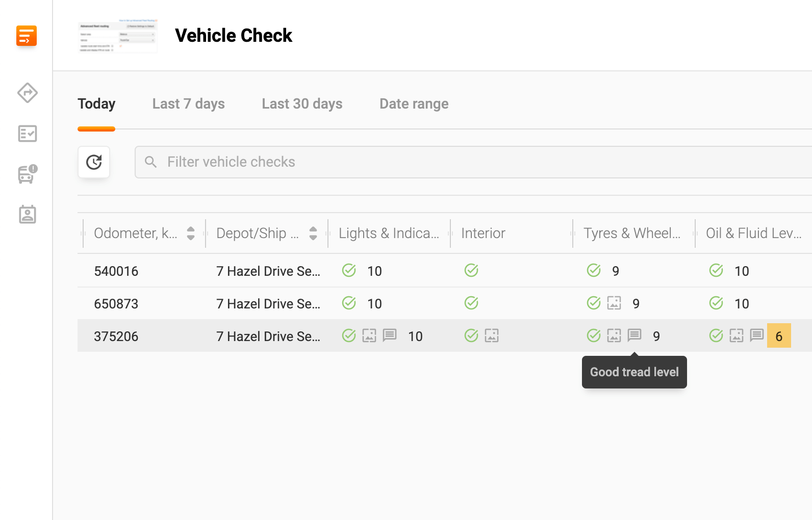Click the Vehicle Check page title
The height and width of the screenshot is (520, 812).
tap(234, 36)
